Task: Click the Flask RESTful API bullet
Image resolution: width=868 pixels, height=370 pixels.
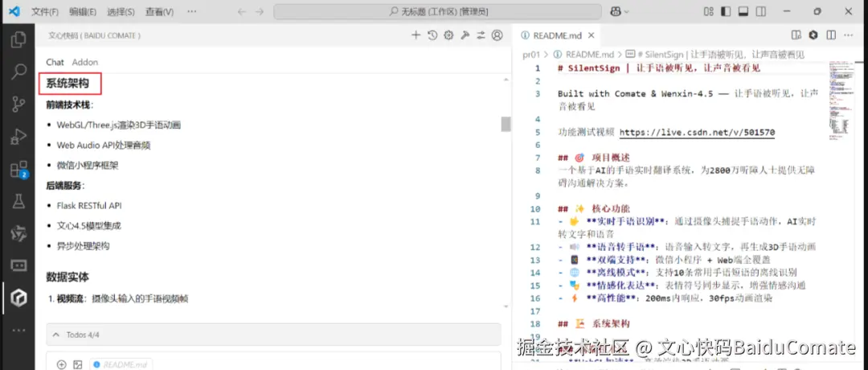Action: point(89,205)
